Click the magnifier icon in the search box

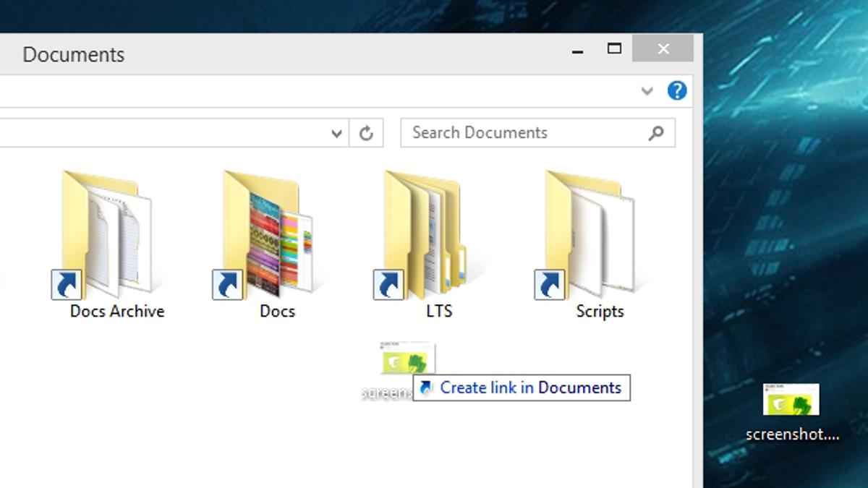point(656,133)
